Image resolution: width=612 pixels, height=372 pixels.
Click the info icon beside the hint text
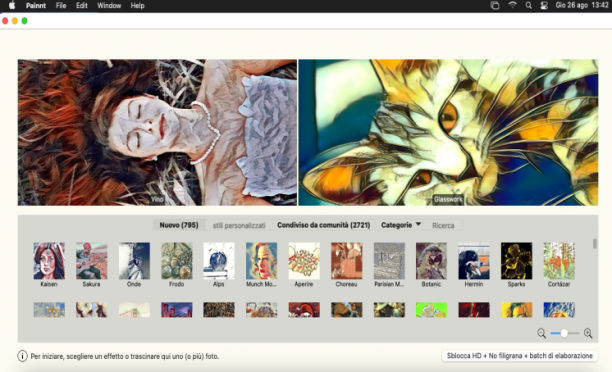[x=22, y=356]
